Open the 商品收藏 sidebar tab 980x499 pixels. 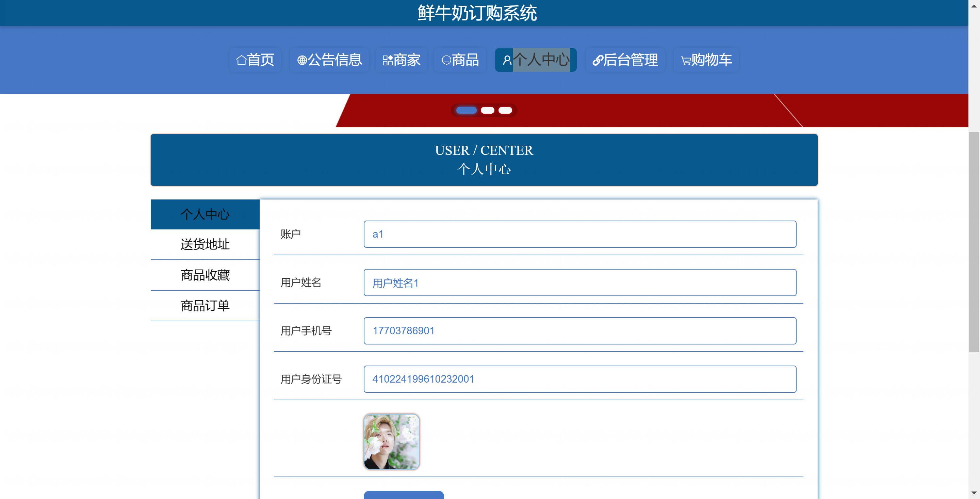tap(205, 275)
